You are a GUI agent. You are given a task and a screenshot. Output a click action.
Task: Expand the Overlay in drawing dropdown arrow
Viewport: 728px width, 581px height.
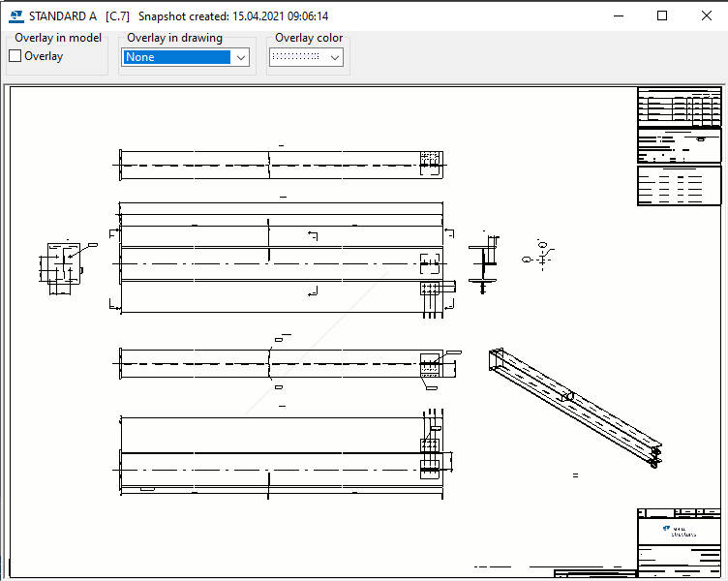[241, 57]
